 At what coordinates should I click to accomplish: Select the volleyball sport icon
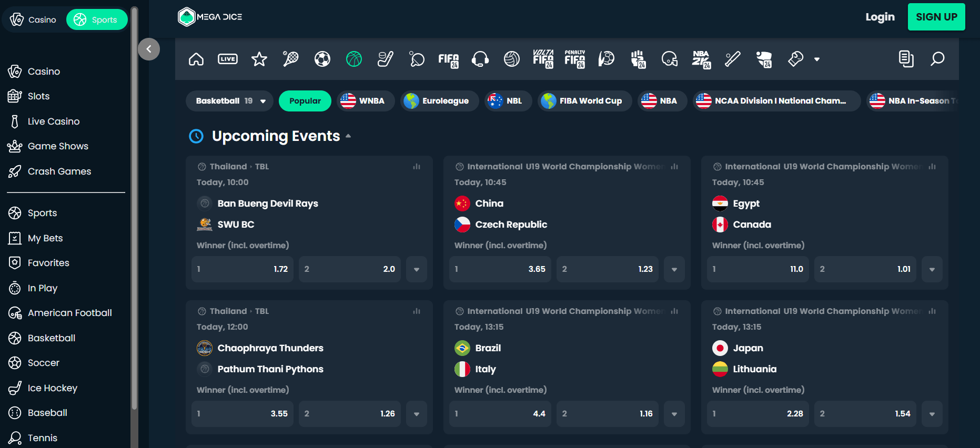(512, 59)
